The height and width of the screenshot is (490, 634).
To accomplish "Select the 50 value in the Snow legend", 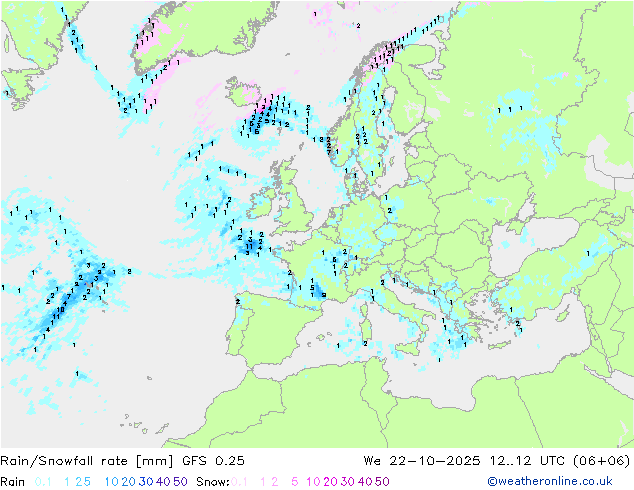I will pyautogui.click(x=382, y=482).
